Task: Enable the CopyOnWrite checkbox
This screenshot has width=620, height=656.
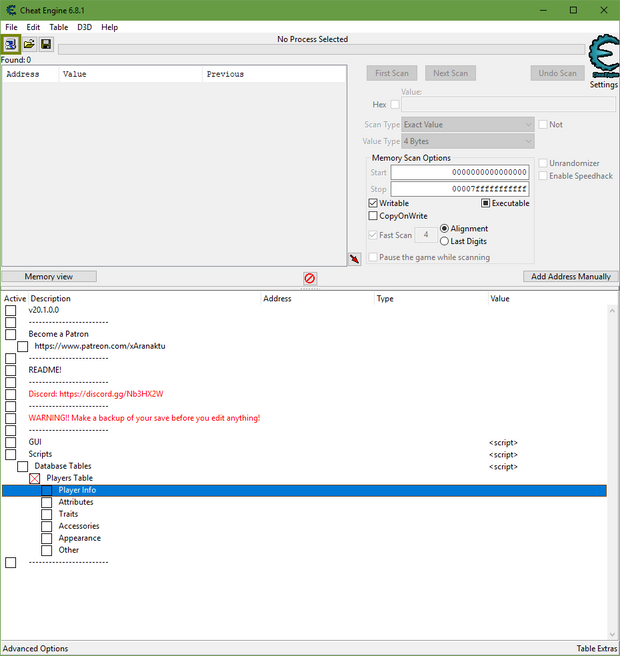Action: tap(374, 216)
